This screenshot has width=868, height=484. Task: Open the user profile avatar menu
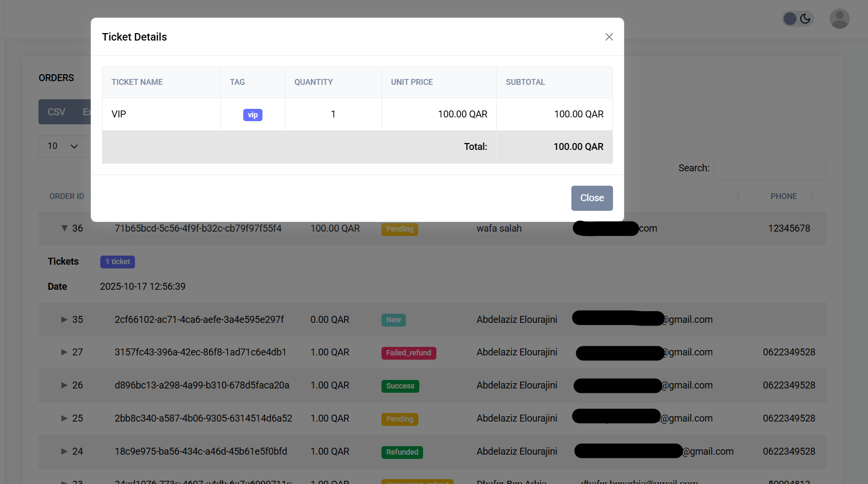[839, 19]
